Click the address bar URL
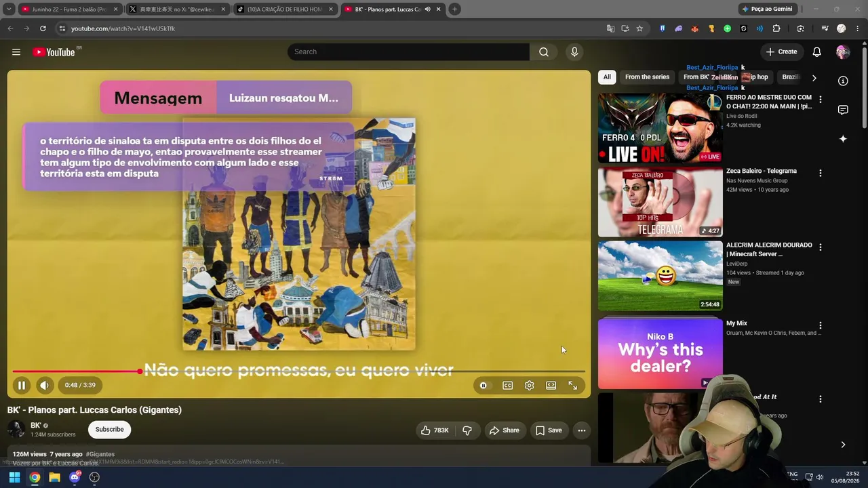 click(x=123, y=28)
